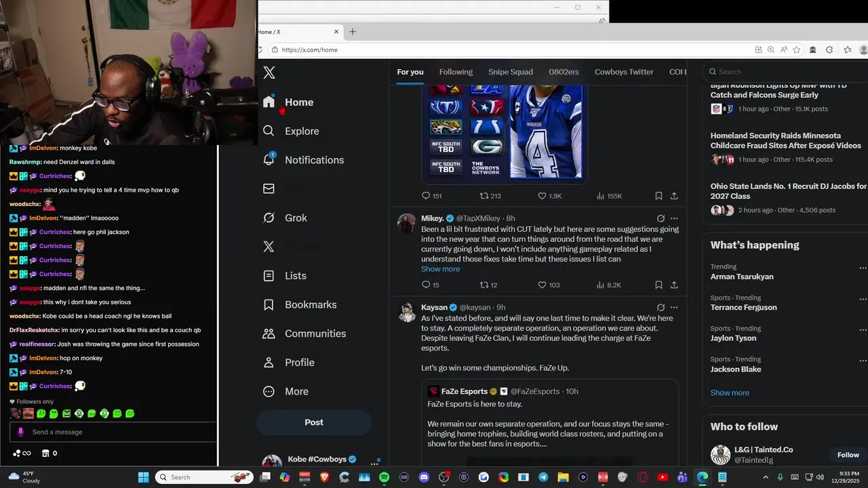Open Arman Tsarukyan trending topic
The image size is (868, 488).
tap(742, 277)
